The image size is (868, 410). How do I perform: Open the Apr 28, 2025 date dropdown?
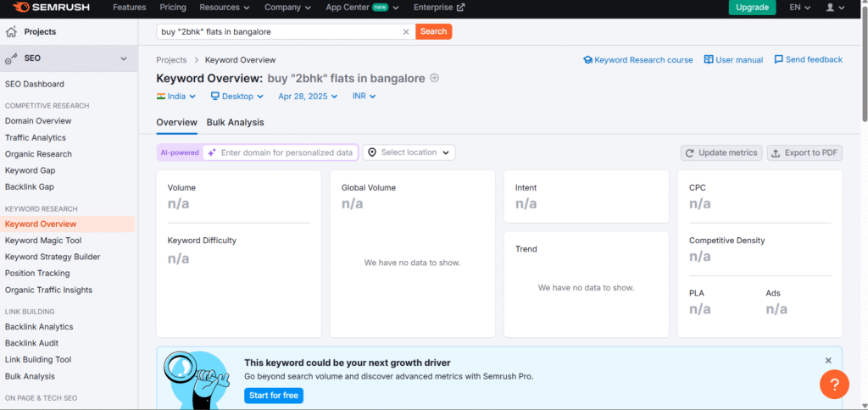pyautogui.click(x=308, y=97)
